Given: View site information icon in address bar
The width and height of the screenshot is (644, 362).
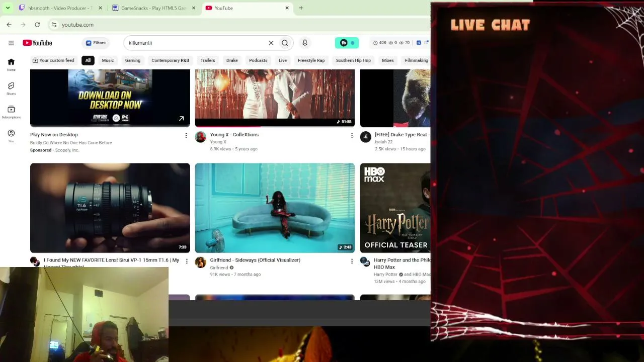Looking at the screenshot, I should click(54, 25).
